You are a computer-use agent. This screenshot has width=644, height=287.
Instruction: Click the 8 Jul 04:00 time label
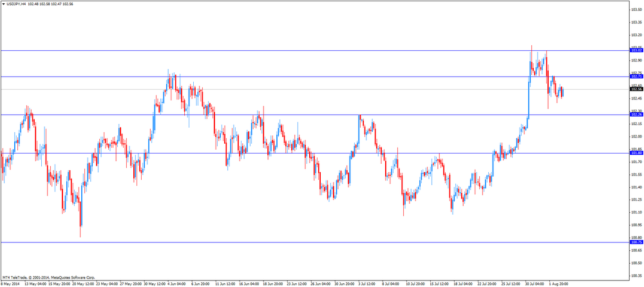[x=392, y=284]
